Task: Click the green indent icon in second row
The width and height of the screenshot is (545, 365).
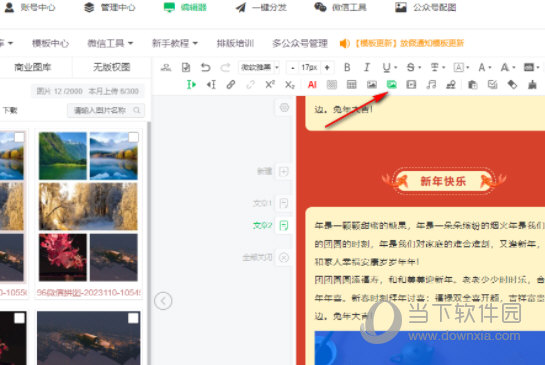Action: click(191, 84)
